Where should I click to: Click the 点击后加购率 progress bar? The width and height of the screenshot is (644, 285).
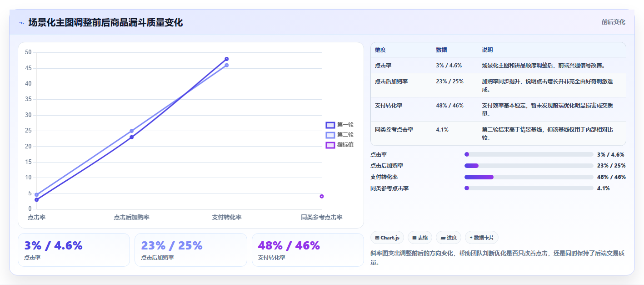click(x=529, y=166)
